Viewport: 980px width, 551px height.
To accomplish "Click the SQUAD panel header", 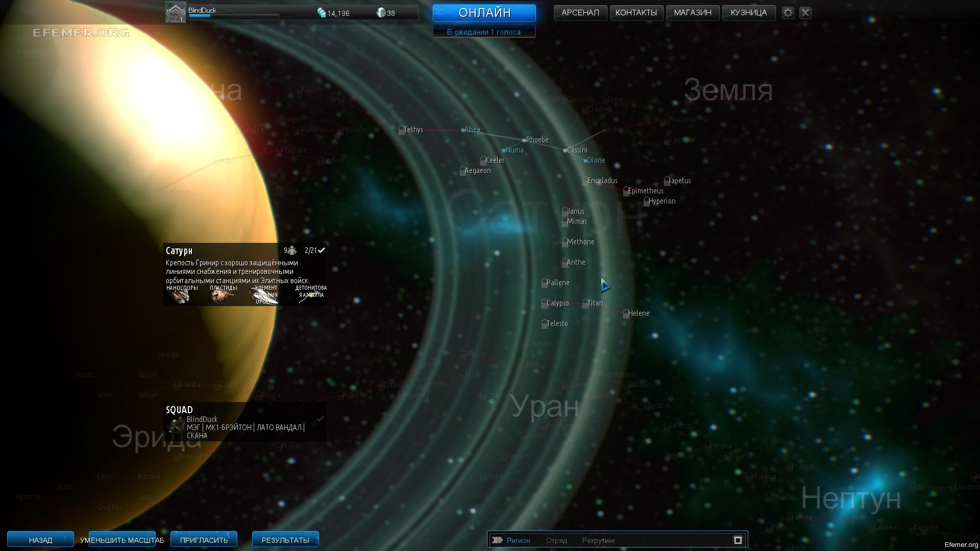I will click(179, 410).
